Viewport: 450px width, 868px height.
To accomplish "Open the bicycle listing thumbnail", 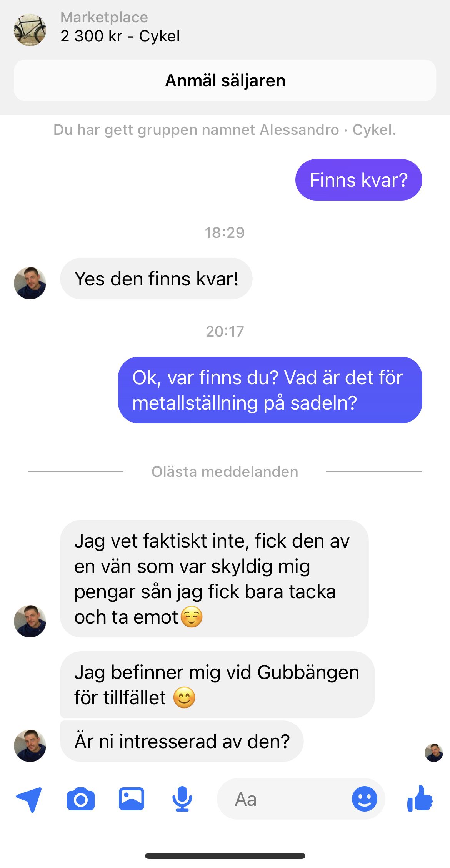I will 30,30.
